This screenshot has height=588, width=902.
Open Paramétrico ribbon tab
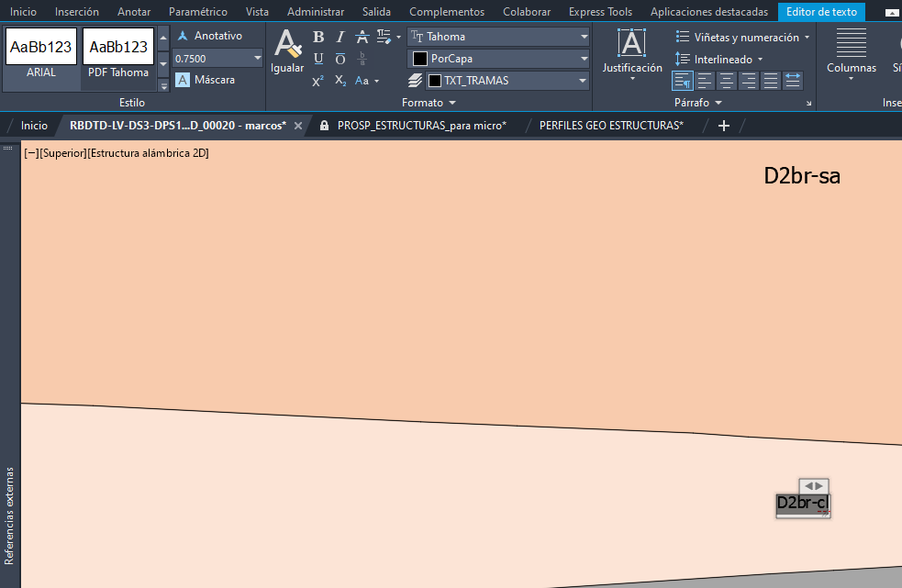click(x=198, y=12)
